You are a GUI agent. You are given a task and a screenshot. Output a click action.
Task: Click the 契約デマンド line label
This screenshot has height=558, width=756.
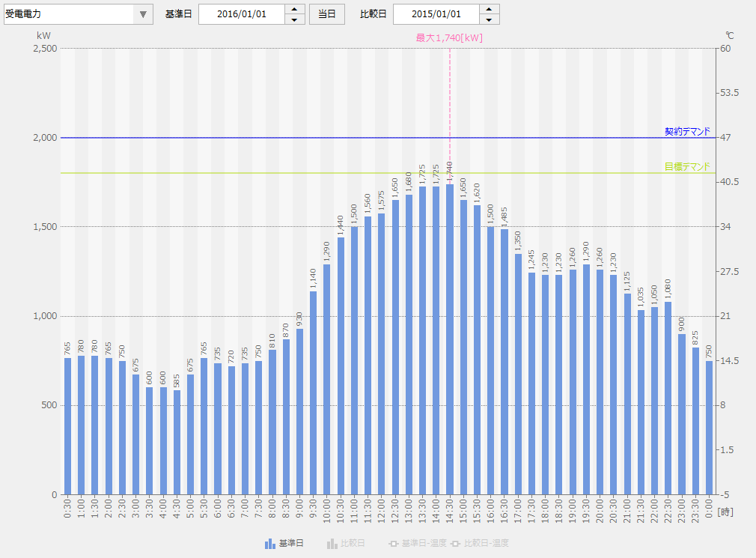(x=686, y=132)
